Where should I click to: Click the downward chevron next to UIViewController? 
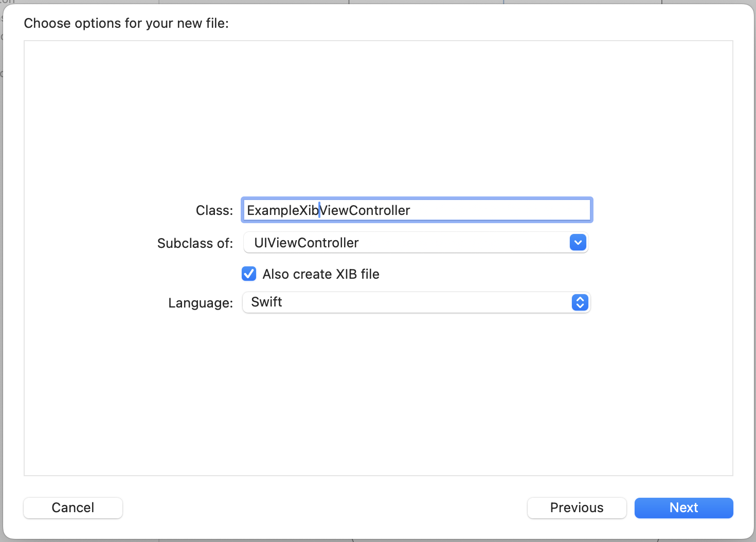[578, 242]
